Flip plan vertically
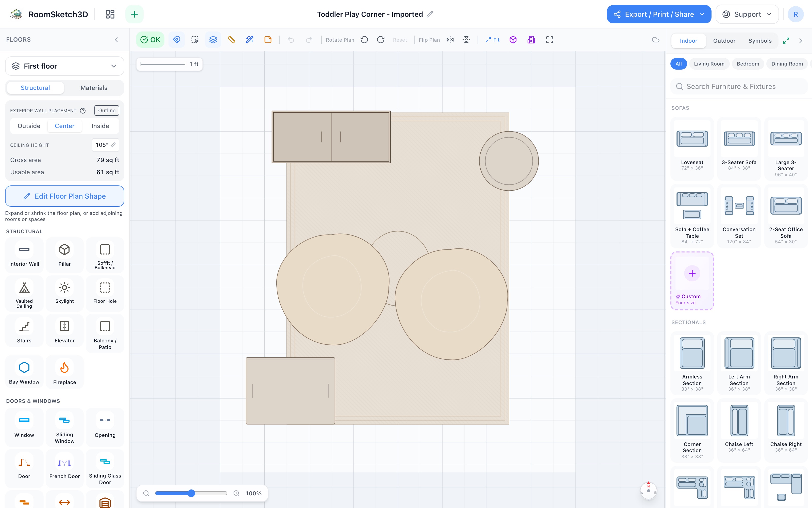Image resolution: width=812 pixels, height=508 pixels. 466,40
